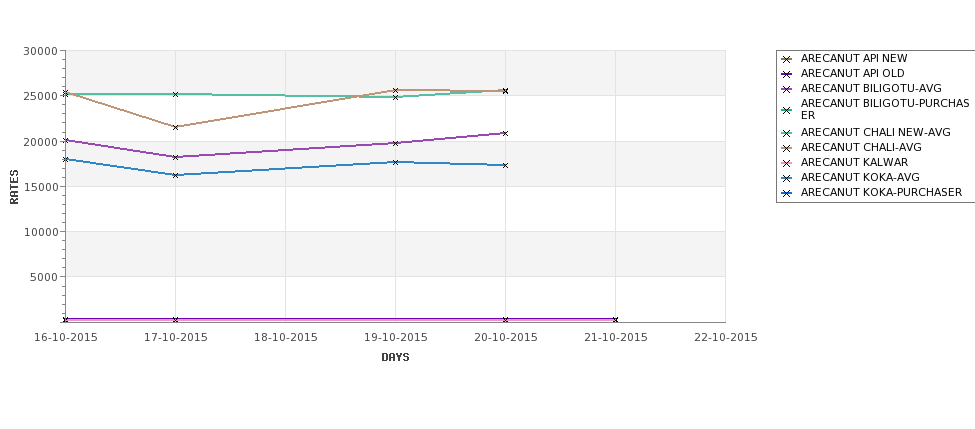Click the purple line point at 20-10-2015
This screenshot has height=429, width=975.
(x=505, y=133)
